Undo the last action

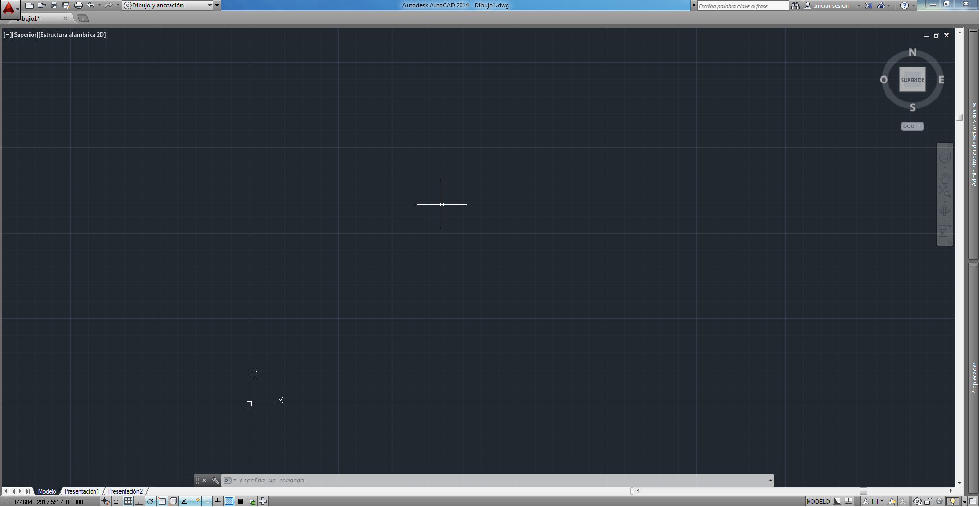[x=91, y=5]
